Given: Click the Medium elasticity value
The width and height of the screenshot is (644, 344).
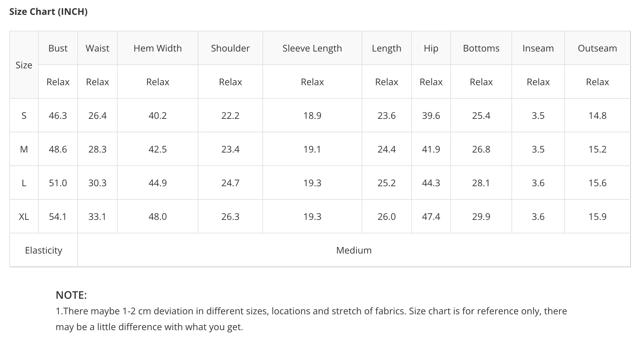Looking at the screenshot, I should [x=354, y=250].
